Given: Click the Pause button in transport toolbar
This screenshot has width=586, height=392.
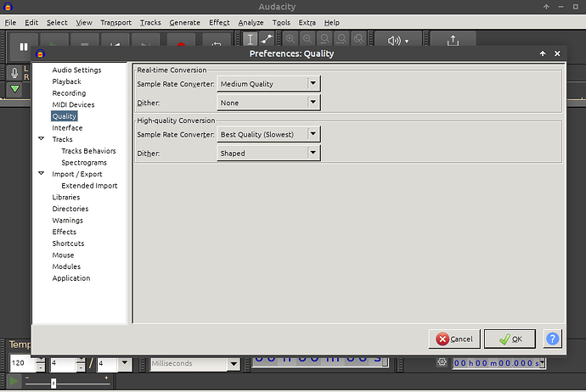Looking at the screenshot, I should pyautogui.click(x=24, y=47).
